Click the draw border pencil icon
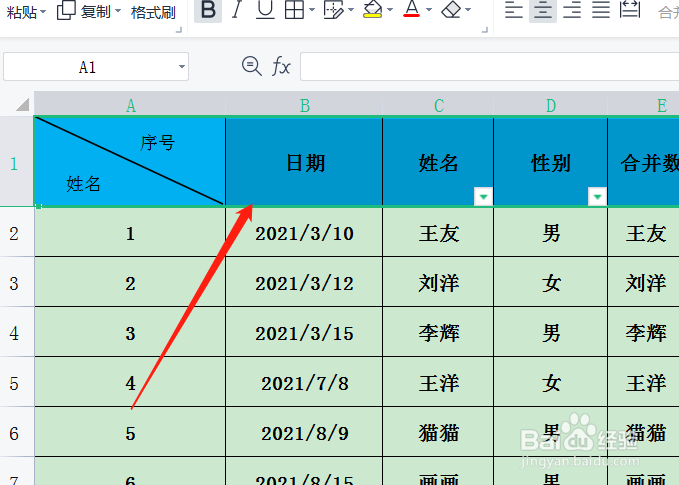 (x=333, y=10)
